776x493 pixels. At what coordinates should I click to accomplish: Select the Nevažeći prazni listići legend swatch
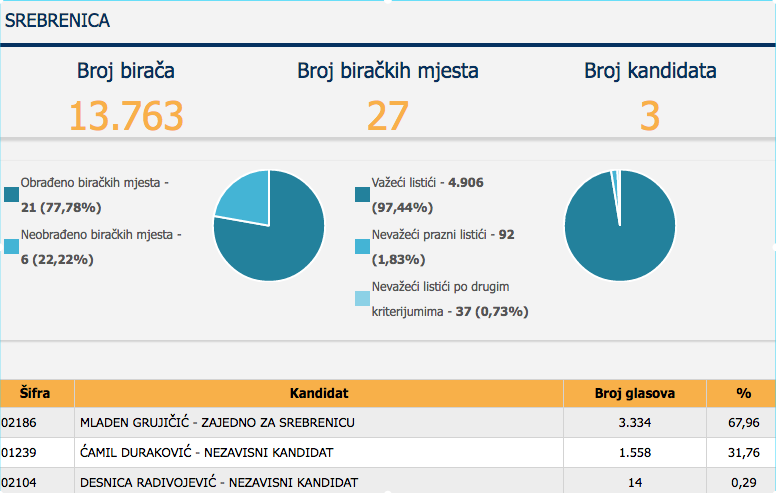point(362,246)
